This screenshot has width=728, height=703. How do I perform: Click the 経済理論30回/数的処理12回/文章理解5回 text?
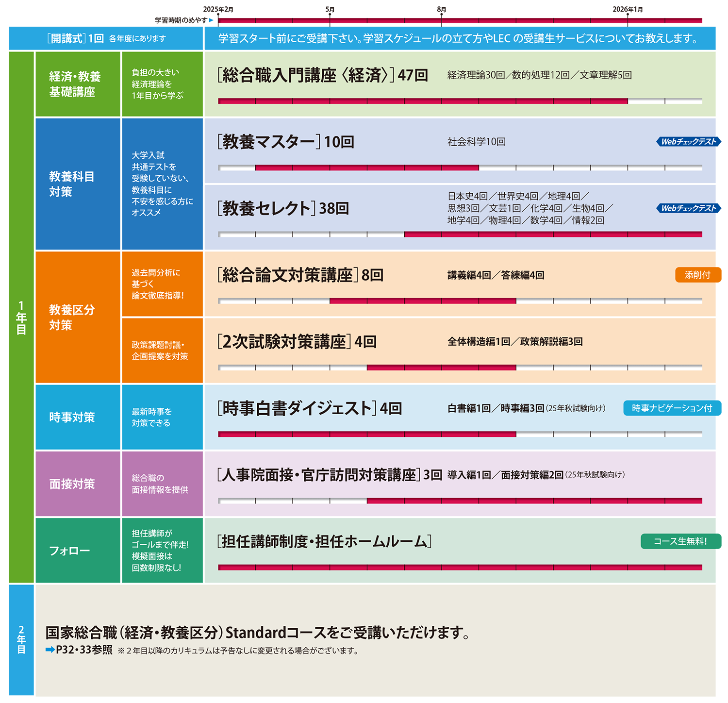tap(540, 75)
